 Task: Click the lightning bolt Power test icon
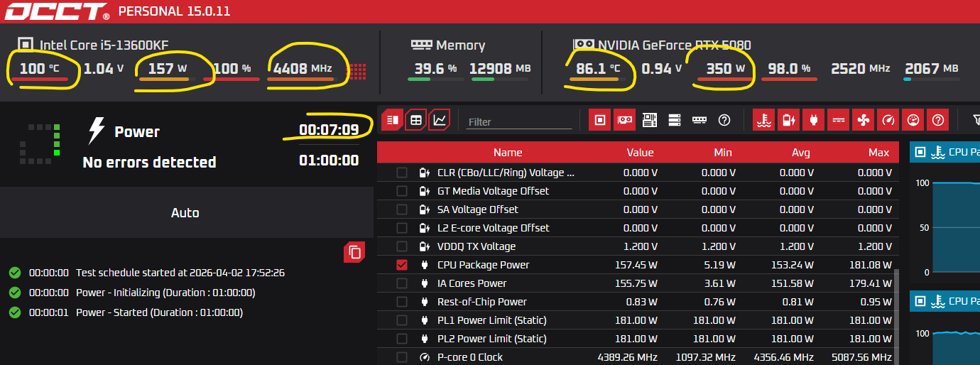click(x=96, y=131)
